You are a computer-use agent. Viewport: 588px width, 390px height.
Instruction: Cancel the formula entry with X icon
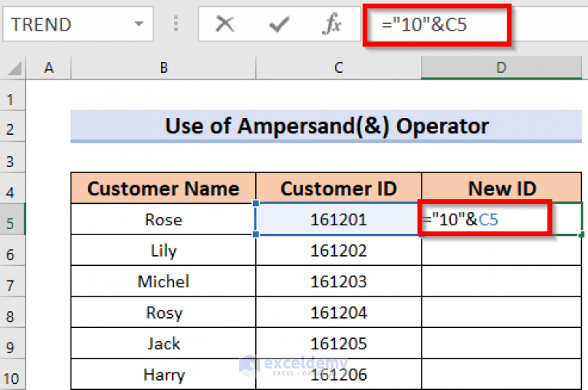225,25
